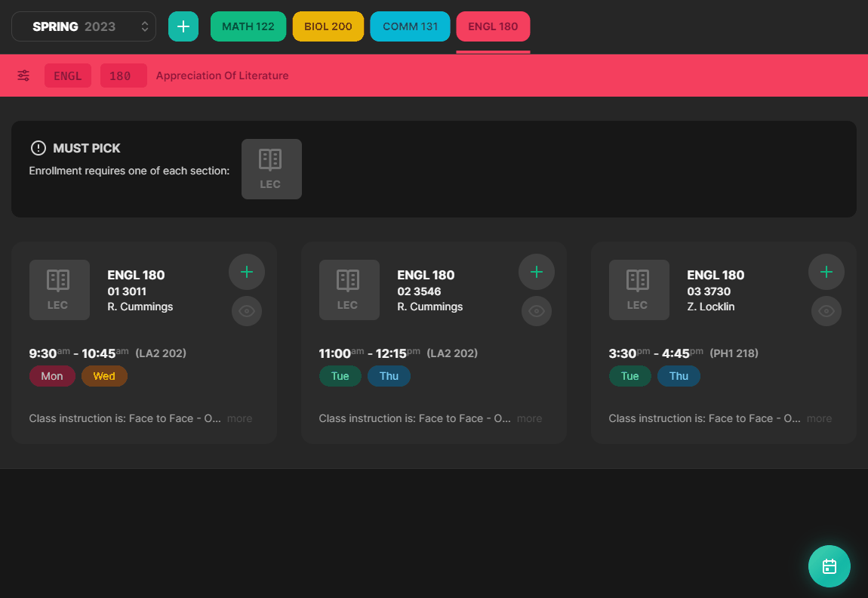The width and height of the screenshot is (868, 598).
Task: Add ENGL 180 section 02 3546
Action: pyautogui.click(x=536, y=273)
